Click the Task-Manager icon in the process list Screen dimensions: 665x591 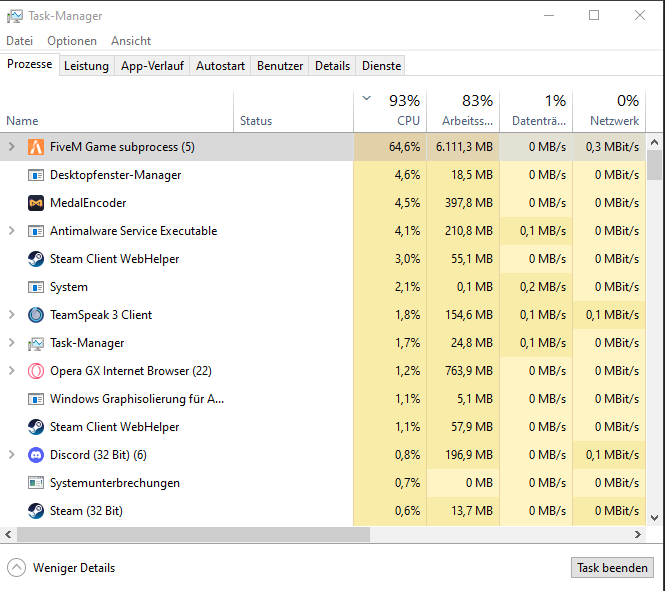[x=36, y=344]
